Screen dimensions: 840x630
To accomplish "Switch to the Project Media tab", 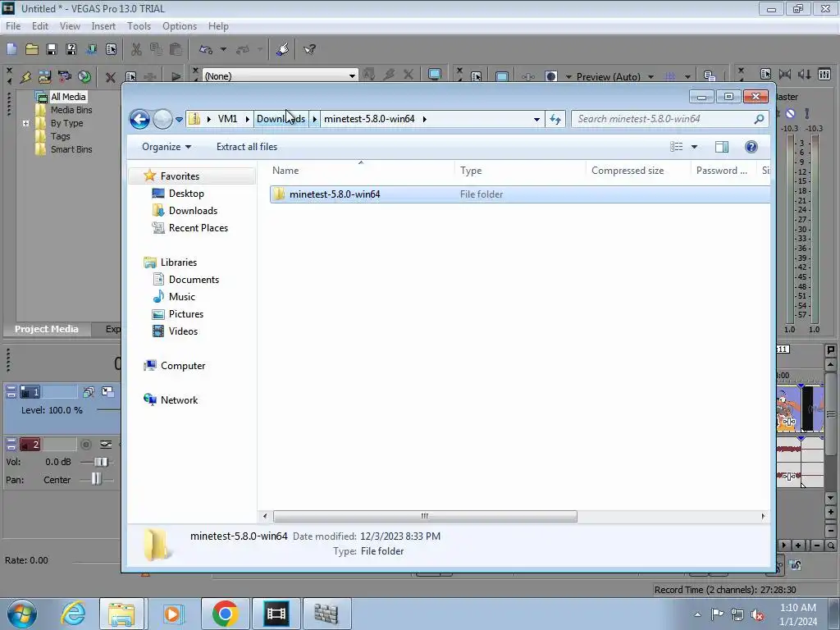I will point(47,329).
